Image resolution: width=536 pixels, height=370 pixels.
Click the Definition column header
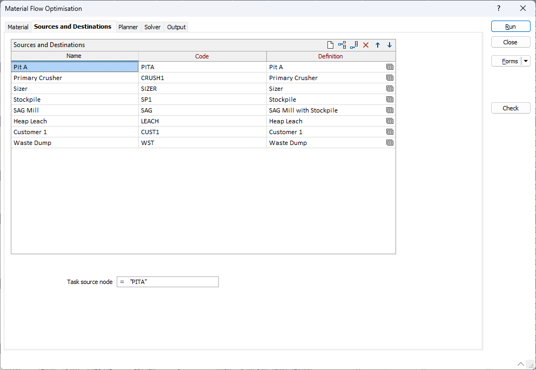[x=331, y=56]
